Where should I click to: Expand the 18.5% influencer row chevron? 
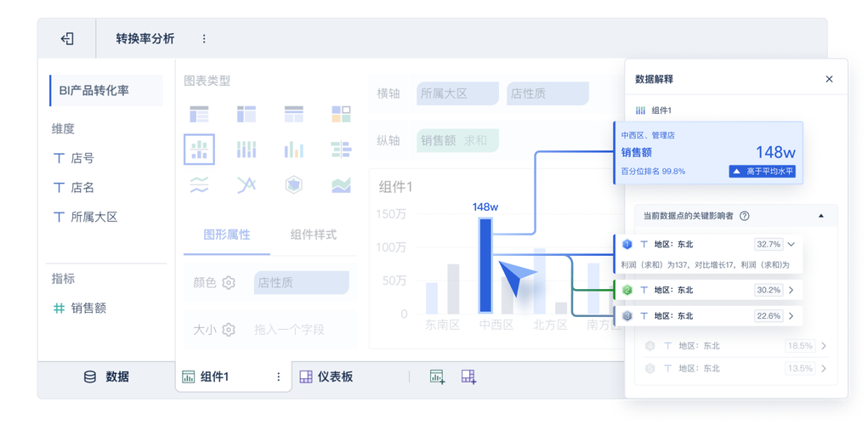pos(824,346)
